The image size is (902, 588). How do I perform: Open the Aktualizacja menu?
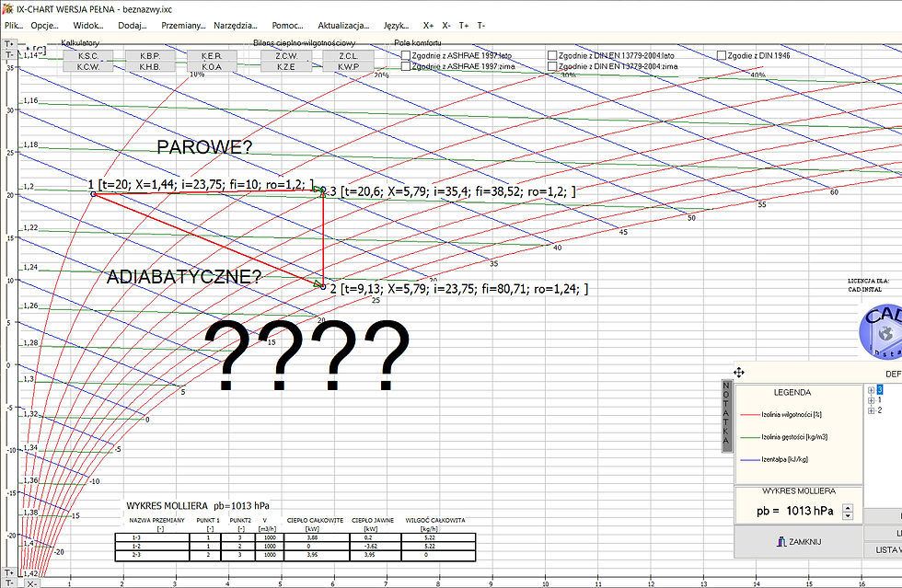[343, 26]
